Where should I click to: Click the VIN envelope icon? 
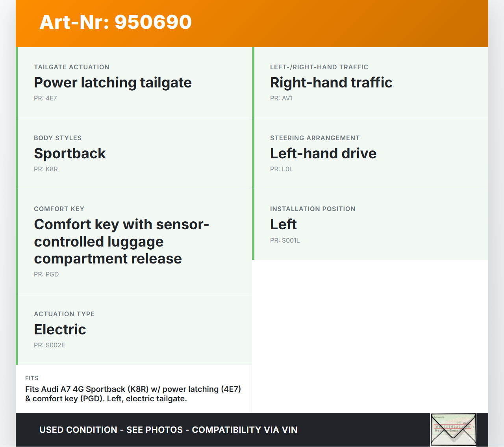pos(453,429)
